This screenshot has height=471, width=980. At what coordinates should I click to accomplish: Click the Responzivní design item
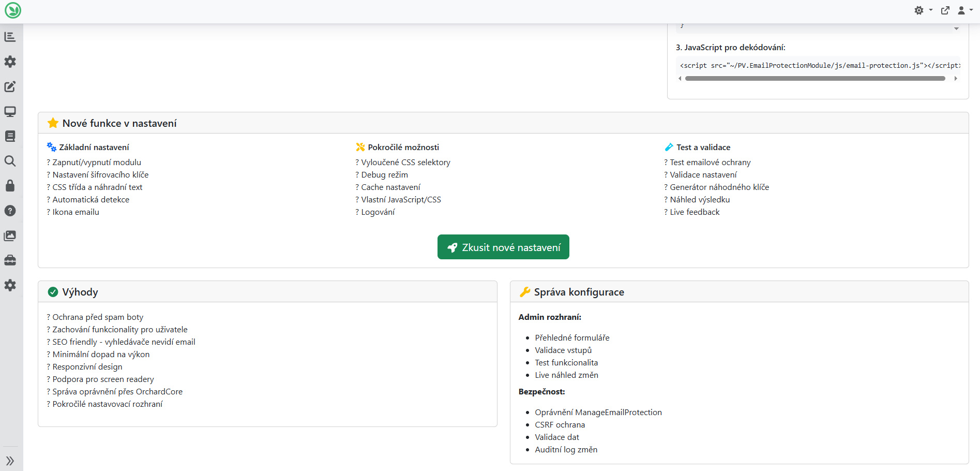coord(85,367)
